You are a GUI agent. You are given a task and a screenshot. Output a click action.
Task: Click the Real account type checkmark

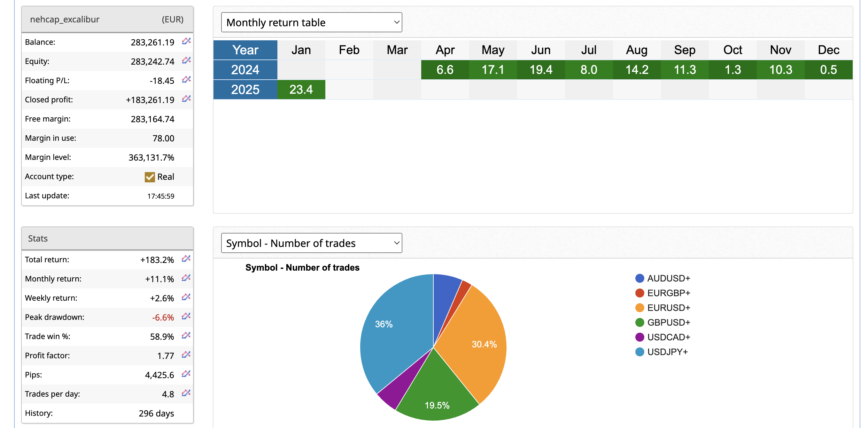point(150,177)
